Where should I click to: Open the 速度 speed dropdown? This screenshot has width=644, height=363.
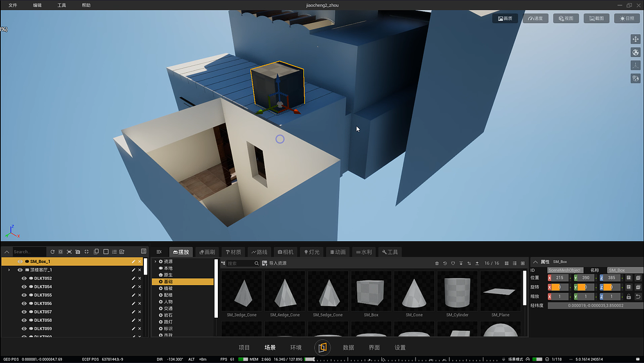(535, 18)
